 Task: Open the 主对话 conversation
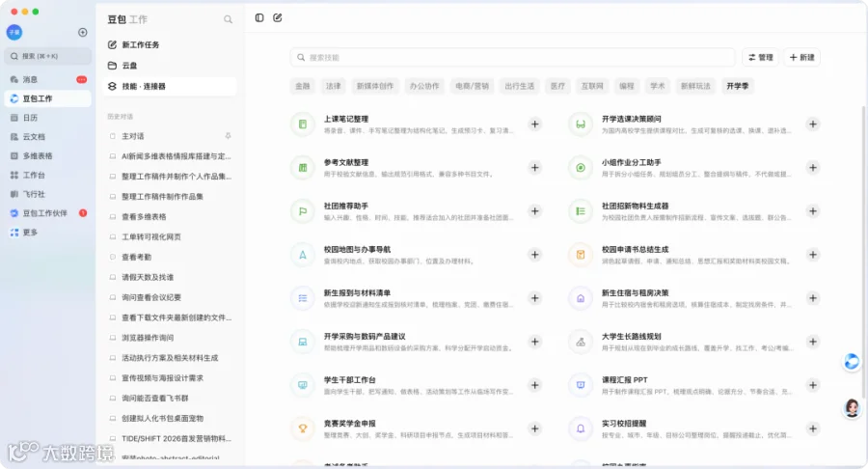click(170, 136)
